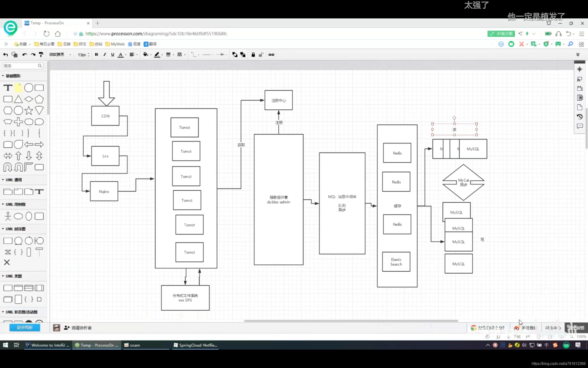Image resolution: width=588 pixels, height=368 pixels.
Task: Unlock the selected shape
Action: (x=261, y=55)
